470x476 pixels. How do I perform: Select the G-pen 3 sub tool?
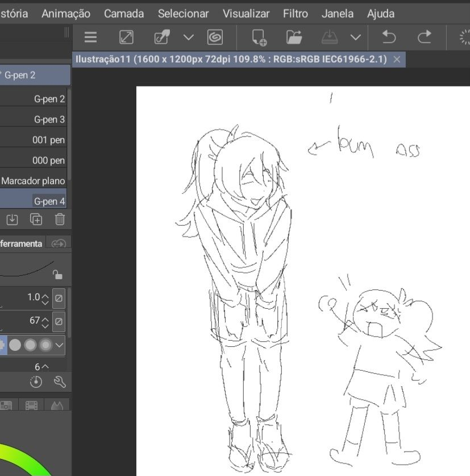click(x=49, y=119)
